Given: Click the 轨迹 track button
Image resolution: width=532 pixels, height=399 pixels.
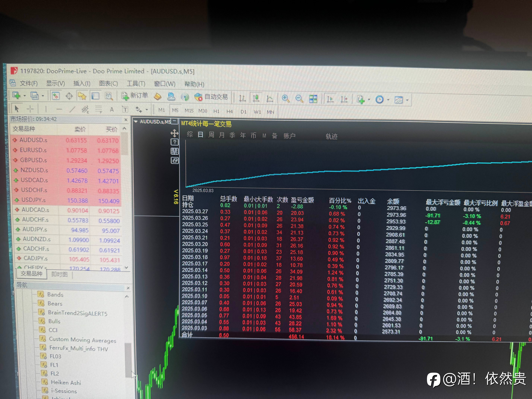Looking at the screenshot, I should [332, 136].
